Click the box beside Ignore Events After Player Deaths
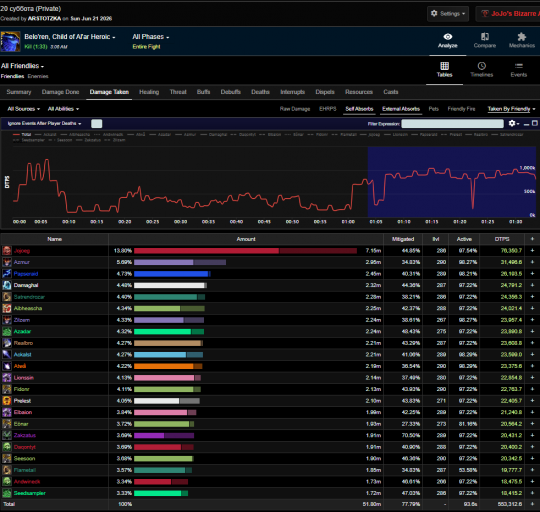This screenshot has height=512, width=540. click(96, 123)
